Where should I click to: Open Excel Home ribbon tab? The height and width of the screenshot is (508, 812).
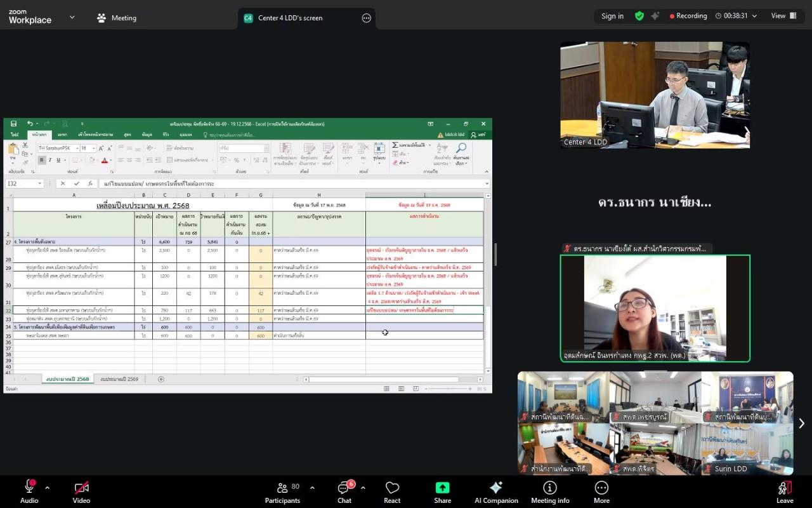coord(39,135)
